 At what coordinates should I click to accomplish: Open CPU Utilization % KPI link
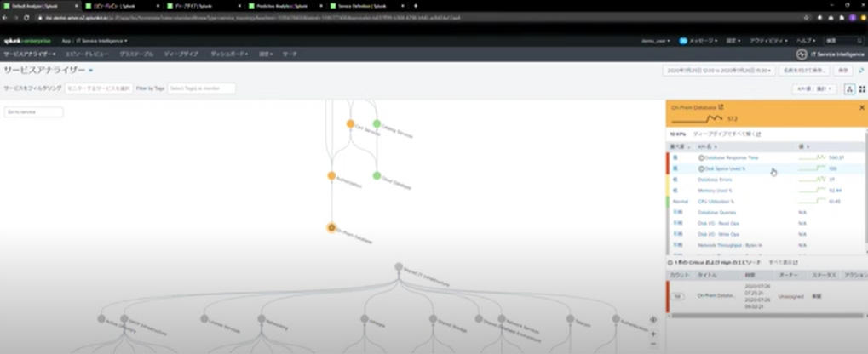(716, 202)
